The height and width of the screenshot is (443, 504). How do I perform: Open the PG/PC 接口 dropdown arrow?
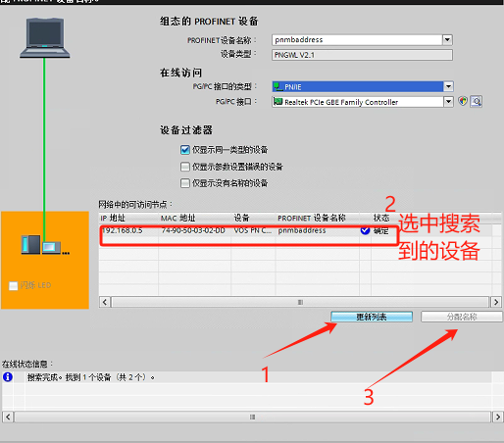tap(448, 102)
